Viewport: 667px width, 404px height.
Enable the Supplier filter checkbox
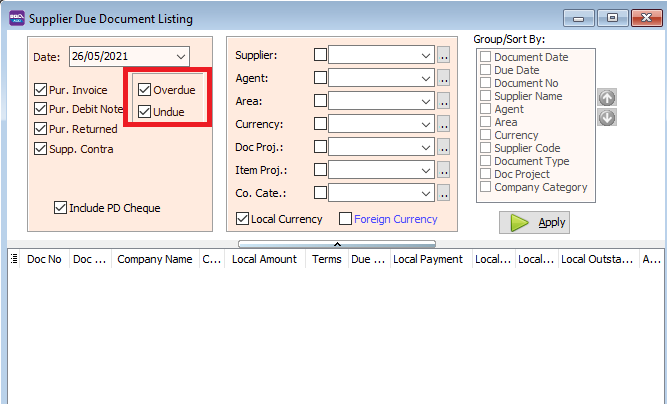[320, 54]
